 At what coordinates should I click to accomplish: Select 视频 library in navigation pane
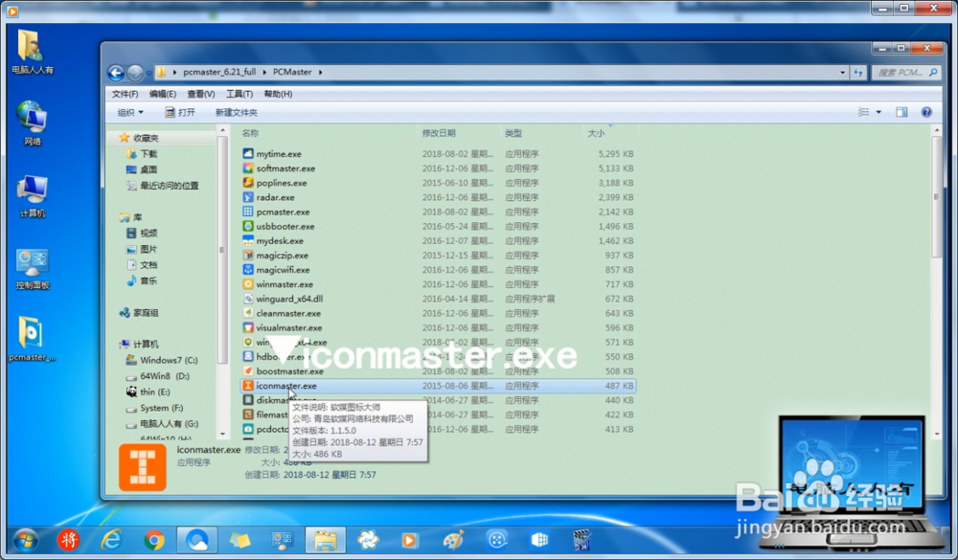coord(148,234)
